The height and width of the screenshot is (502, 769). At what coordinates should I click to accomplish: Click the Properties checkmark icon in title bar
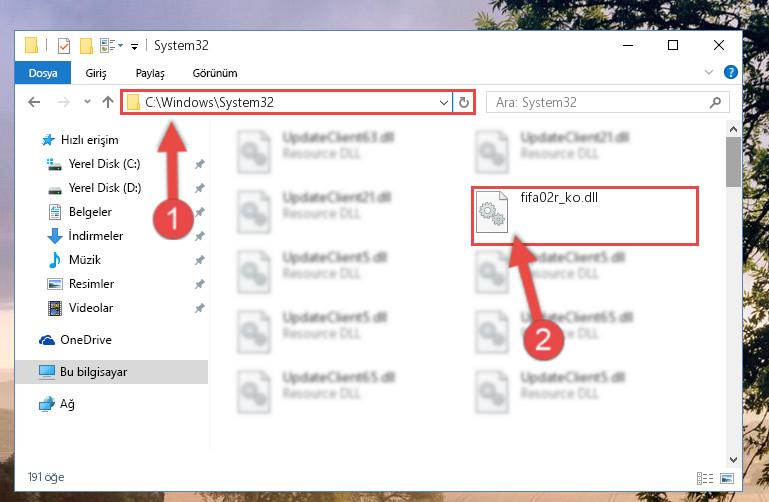[x=64, y=46]
